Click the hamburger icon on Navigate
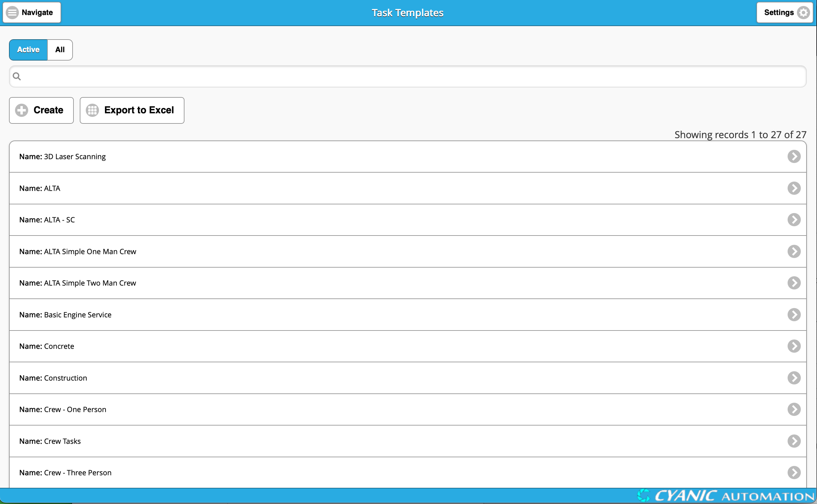 pos(12,13)
